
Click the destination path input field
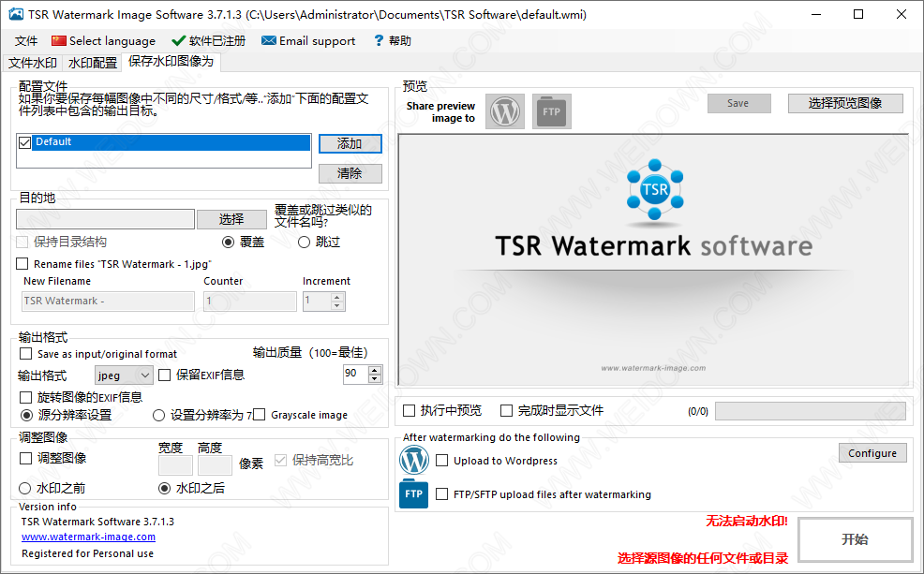tap(106, 219)
